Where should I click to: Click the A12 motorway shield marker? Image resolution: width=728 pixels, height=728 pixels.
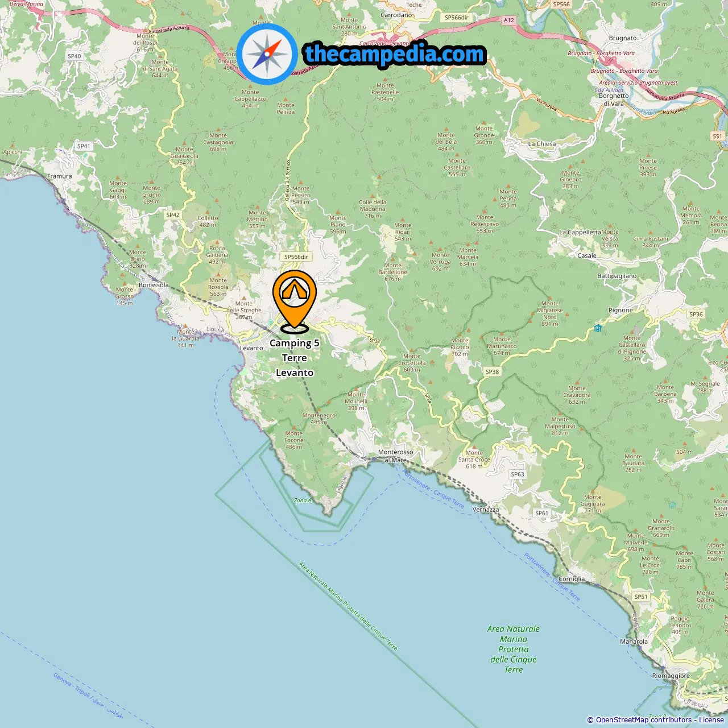pos(508,20)
